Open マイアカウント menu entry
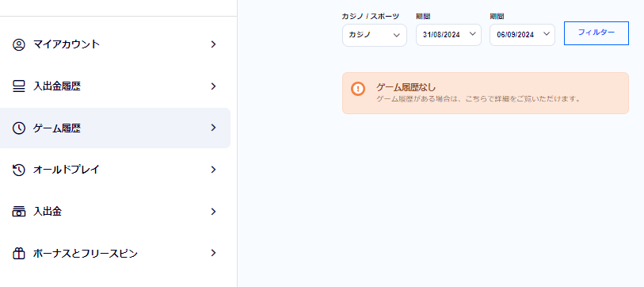The height and width of the screenshot is (287, 644). pos(115,44)
